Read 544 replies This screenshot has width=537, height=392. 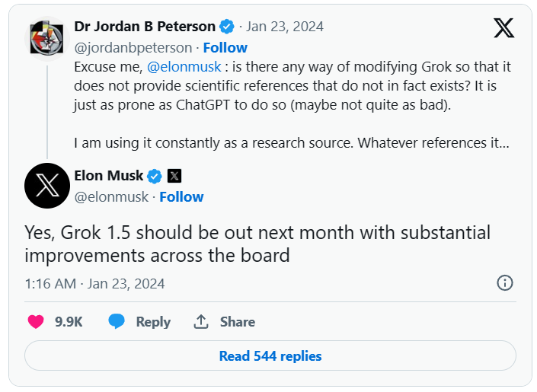pos(270,355)
